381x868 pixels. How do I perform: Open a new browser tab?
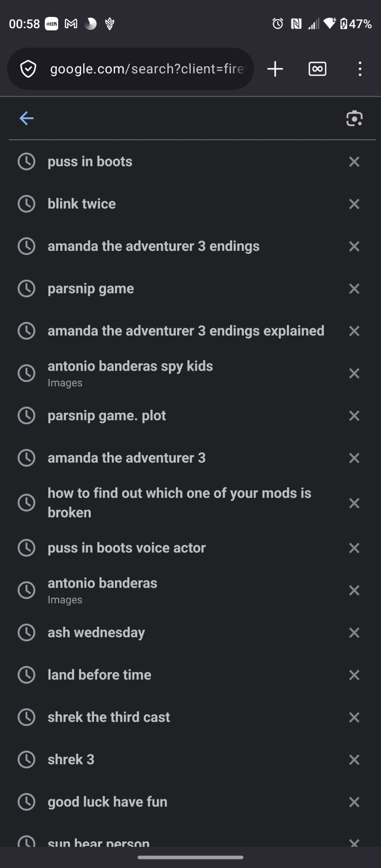[x=275, y=69]
